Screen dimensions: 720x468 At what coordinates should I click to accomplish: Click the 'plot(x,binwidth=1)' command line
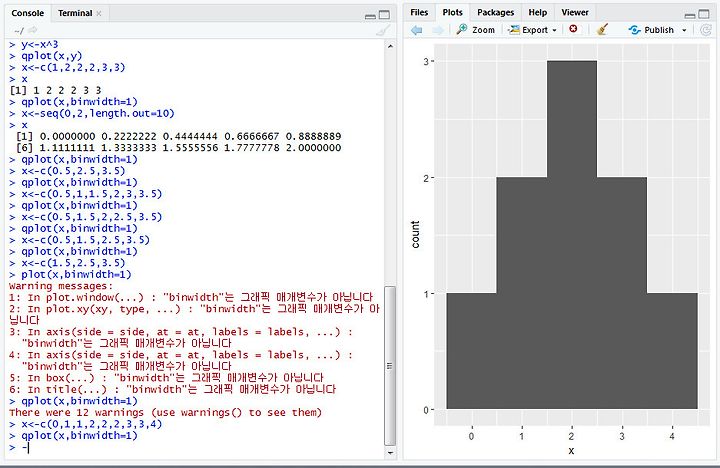[76, 275]
